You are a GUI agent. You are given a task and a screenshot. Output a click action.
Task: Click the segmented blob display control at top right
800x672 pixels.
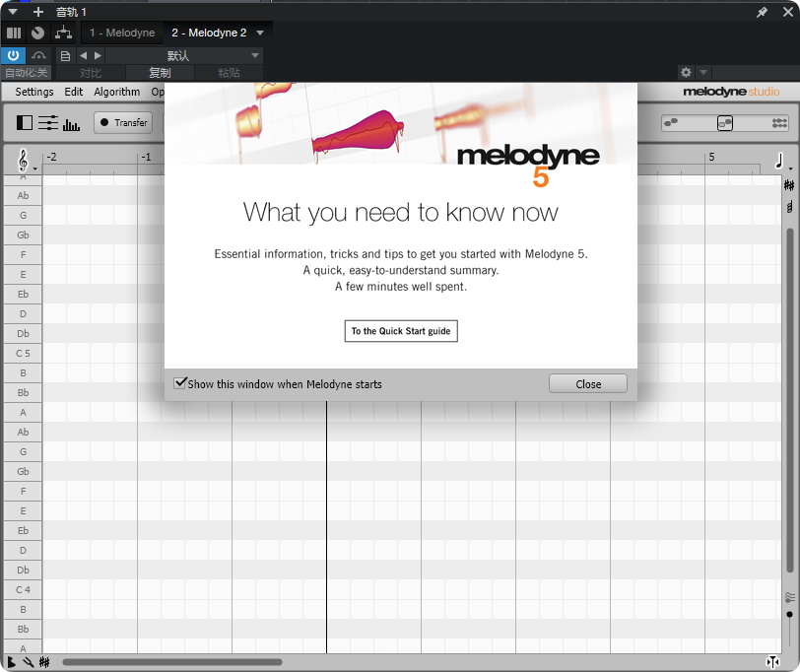(x=724, y=122)
